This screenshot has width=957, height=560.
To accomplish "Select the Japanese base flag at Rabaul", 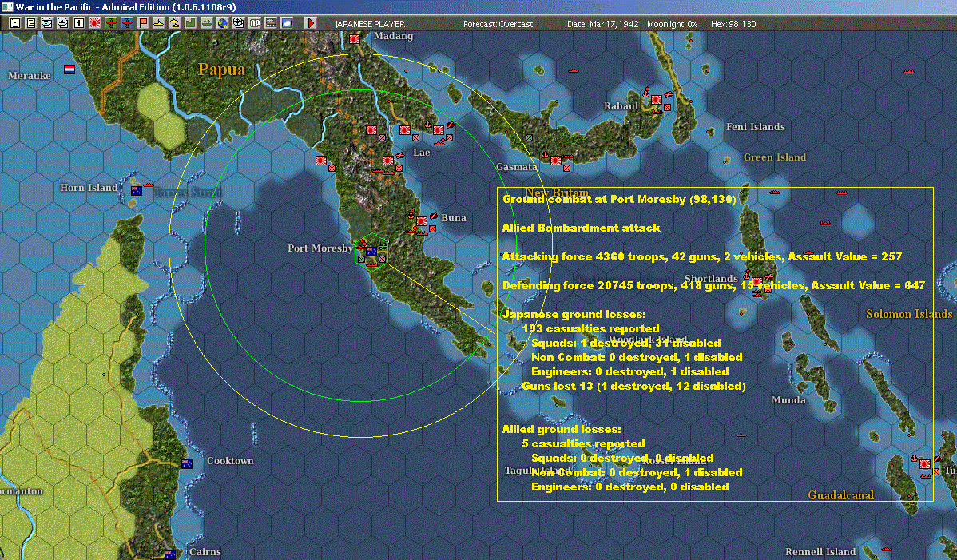I will [657, 100].
